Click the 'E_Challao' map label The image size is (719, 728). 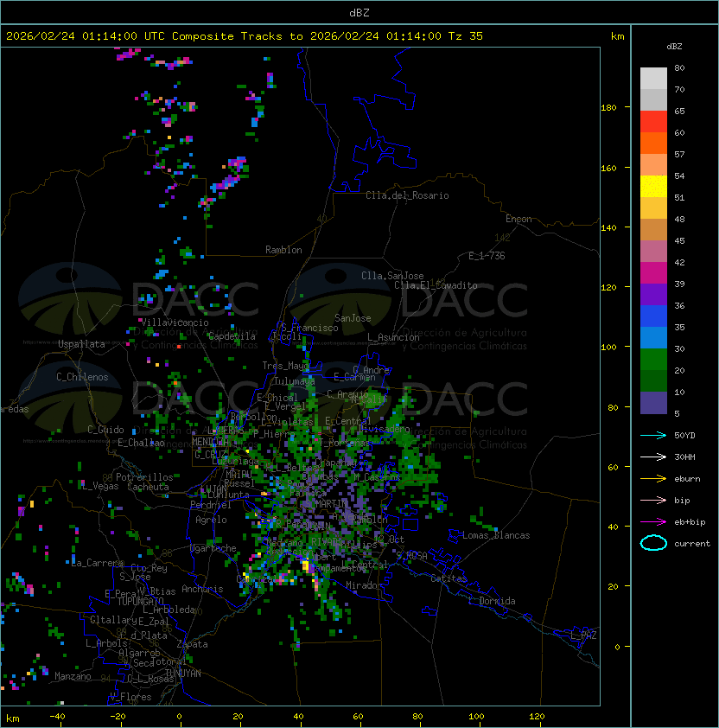141,443
